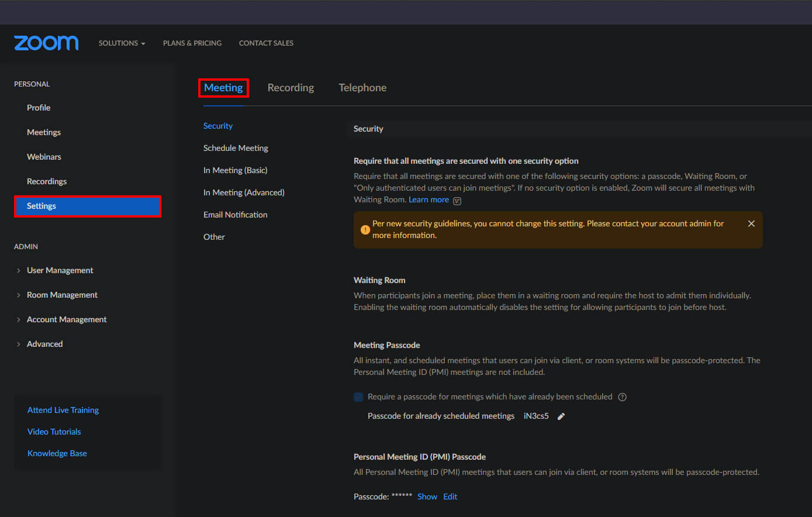Edit the PMI passcode
Image resolution: width=812 pixels, height=517 pixels.
450,497
